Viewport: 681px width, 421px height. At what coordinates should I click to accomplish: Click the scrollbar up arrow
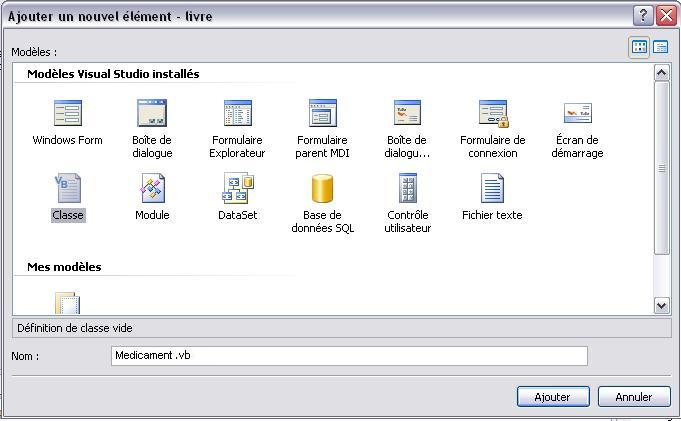(x=661, y=73)
